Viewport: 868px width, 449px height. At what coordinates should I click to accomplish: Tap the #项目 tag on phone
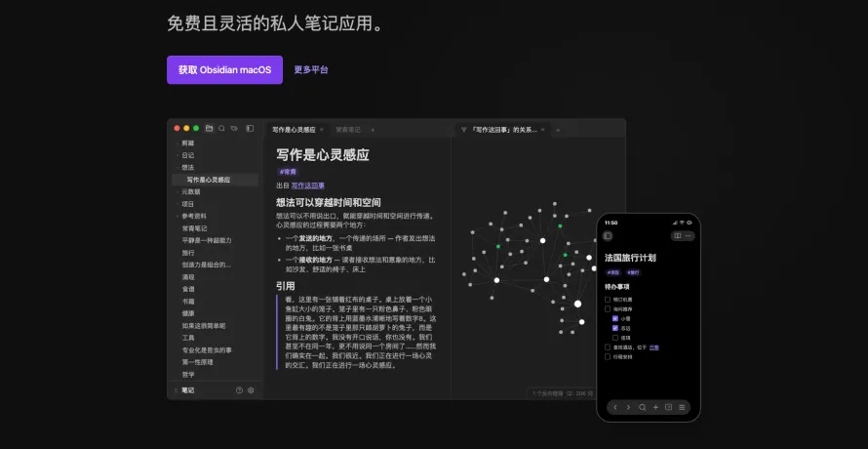612,272
